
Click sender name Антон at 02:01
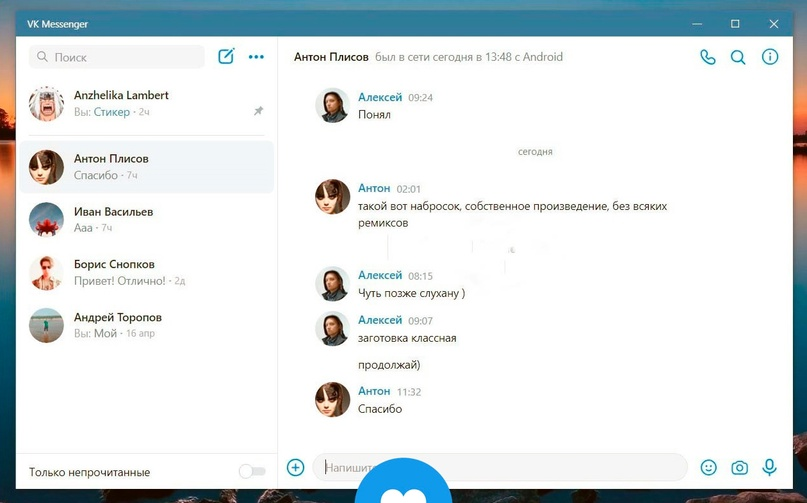374,188
